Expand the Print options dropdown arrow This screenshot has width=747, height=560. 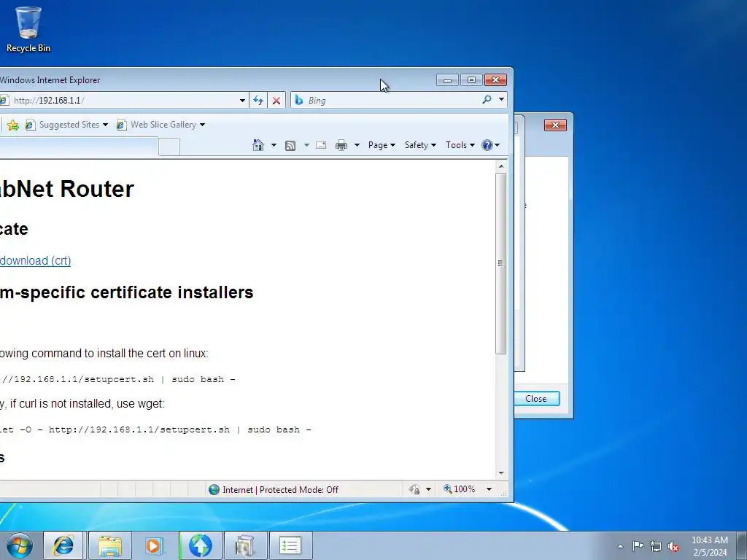tap(357, 145)
